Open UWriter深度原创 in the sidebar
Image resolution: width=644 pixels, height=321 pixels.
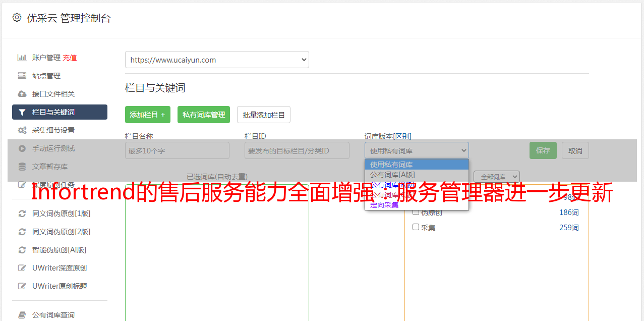(x=60, y=268)
